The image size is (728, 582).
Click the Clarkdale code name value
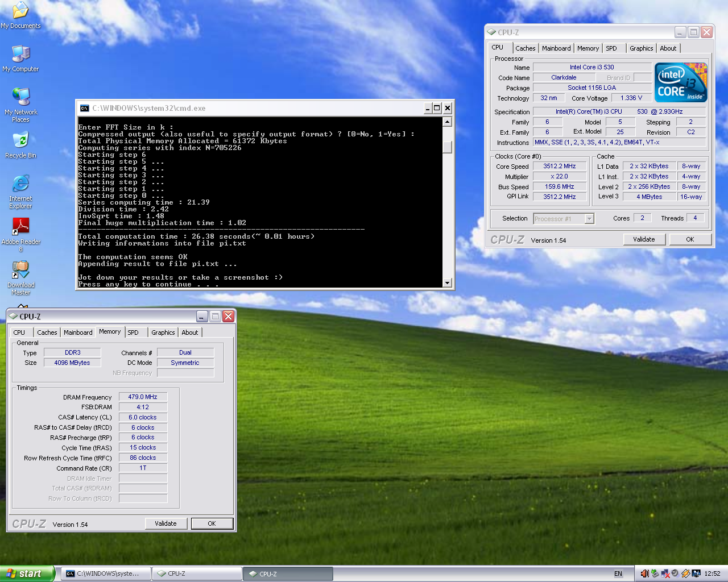[x=564, y=77]
